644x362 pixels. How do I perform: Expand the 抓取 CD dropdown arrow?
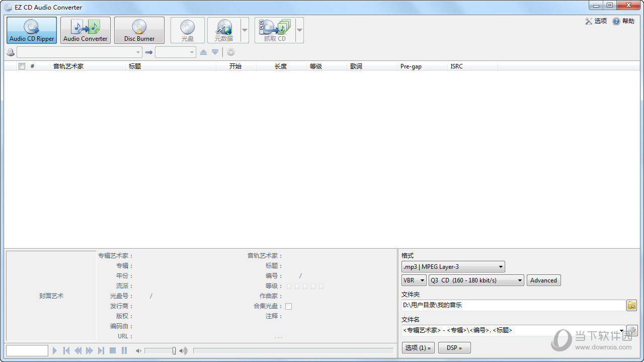(299, 30)
